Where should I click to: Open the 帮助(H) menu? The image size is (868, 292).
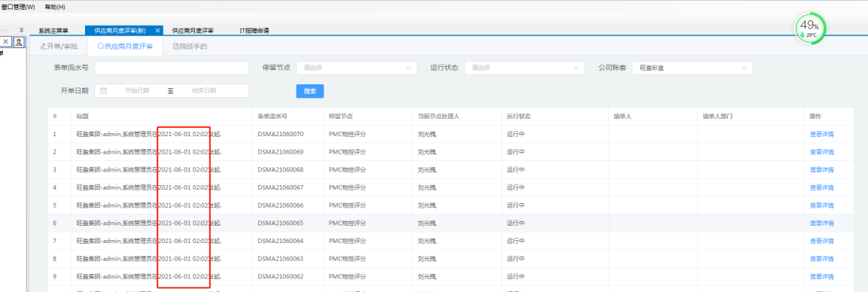pyautogui.click(x=55, y=7)
